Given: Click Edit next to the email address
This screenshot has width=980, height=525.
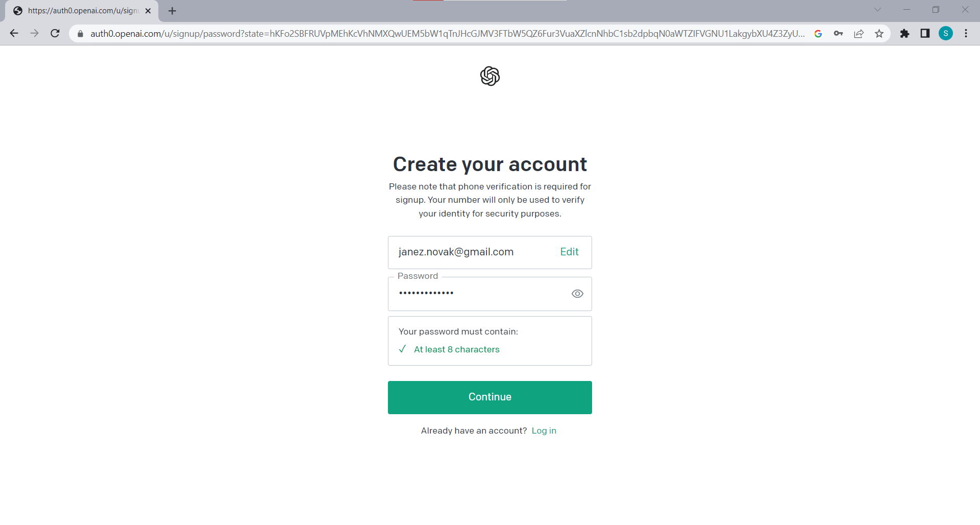Looking at the screenshot, I should 569,252.
